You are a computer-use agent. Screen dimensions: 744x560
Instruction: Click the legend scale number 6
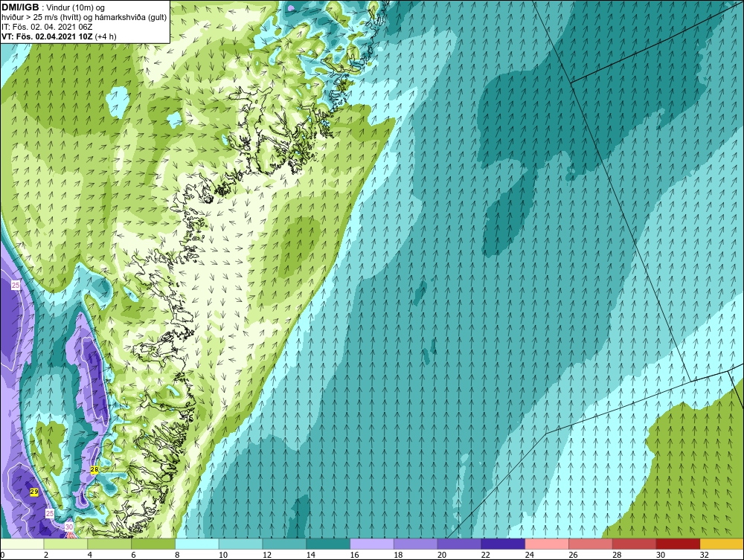click(x=133, y=555)
